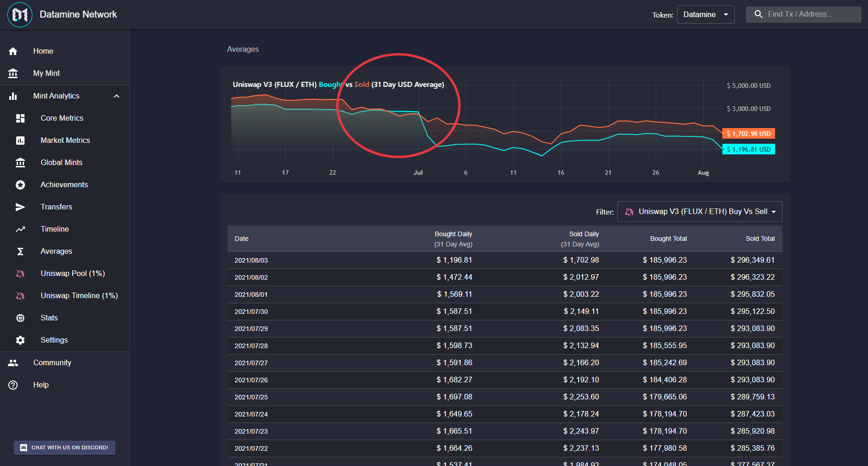
Task: Open Achievements page
Action: pos(65,185)
